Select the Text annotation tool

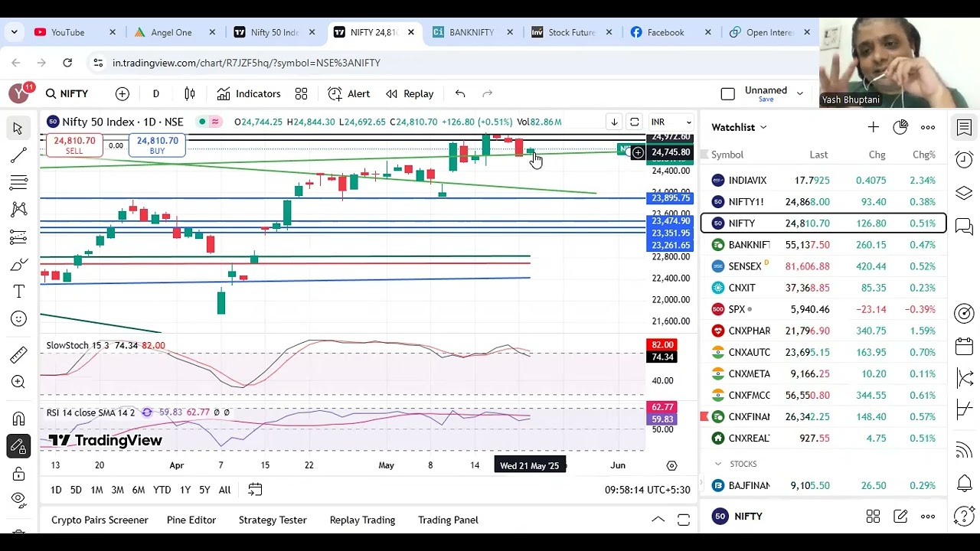click(18, 292)
